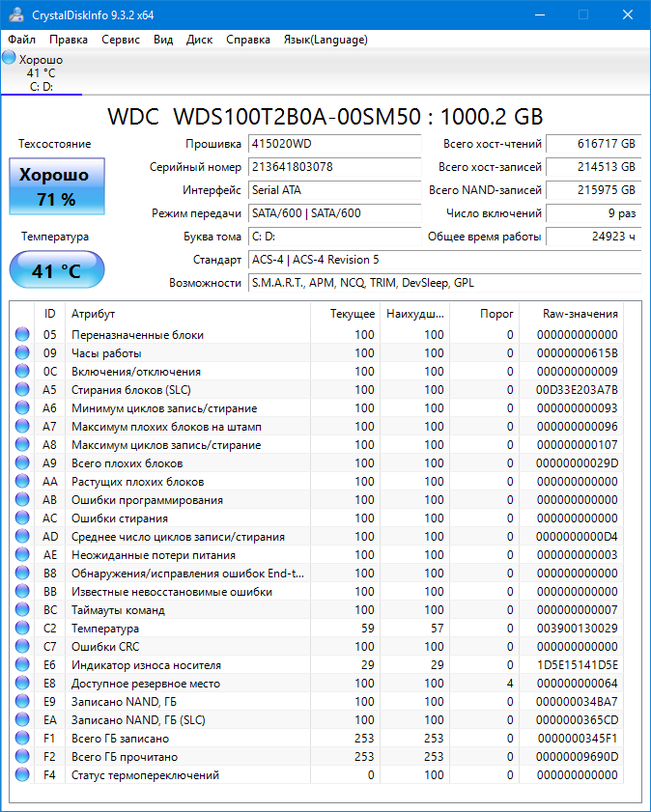
Task: Click the Порог column header
Action: 484,313
